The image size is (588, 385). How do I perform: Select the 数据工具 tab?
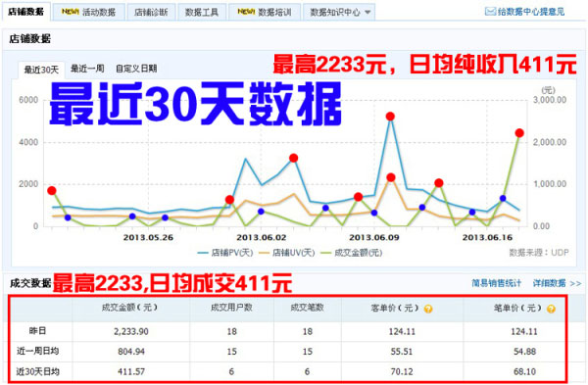[202, 13]
